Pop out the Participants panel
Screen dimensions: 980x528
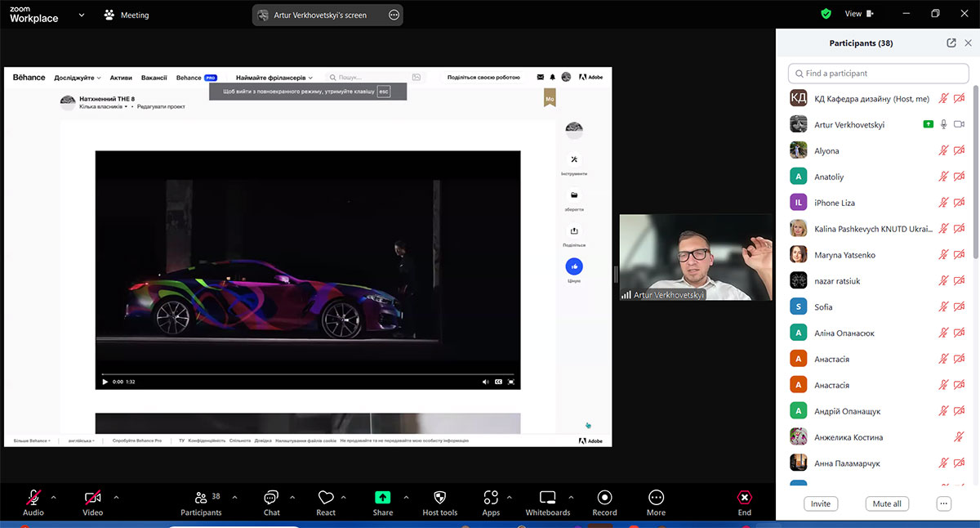pyautogui.click(x=951, y=43)
